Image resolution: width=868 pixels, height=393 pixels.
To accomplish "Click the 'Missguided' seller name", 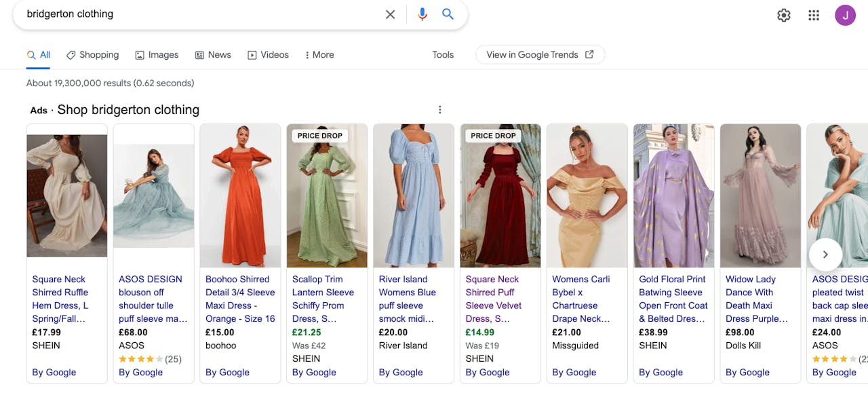I will [576, 345].
